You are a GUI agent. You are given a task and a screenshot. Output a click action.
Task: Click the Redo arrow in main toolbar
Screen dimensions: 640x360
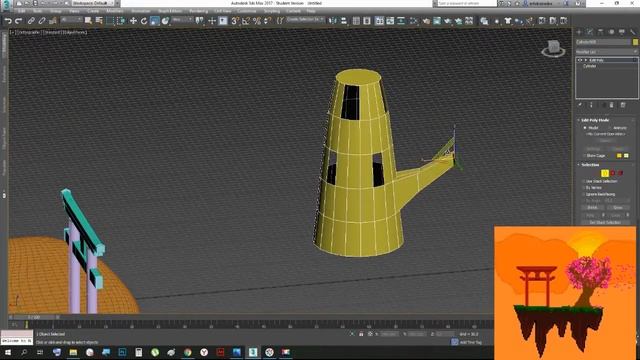(x=18, y=20)
